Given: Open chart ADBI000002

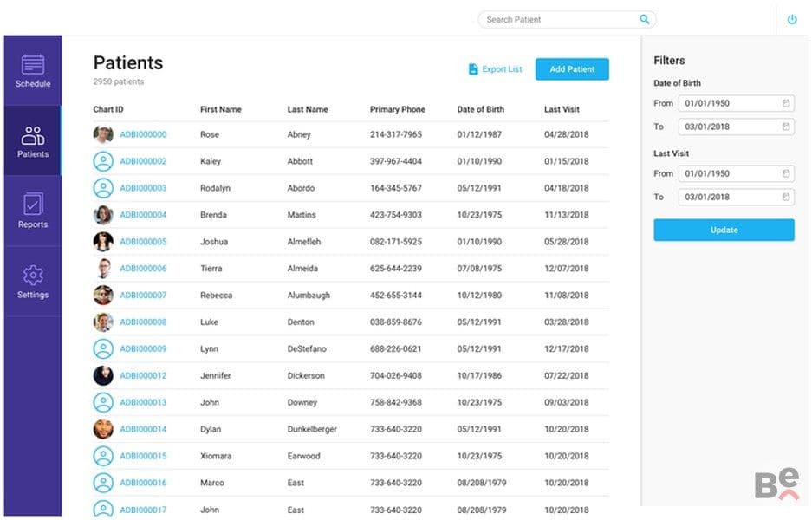Looking at the screenshot, I should (144, 161).
